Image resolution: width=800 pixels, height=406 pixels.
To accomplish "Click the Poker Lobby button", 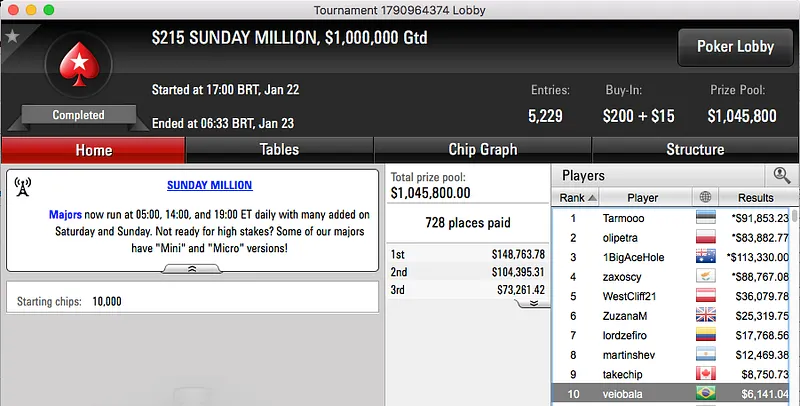I will 736,46.
